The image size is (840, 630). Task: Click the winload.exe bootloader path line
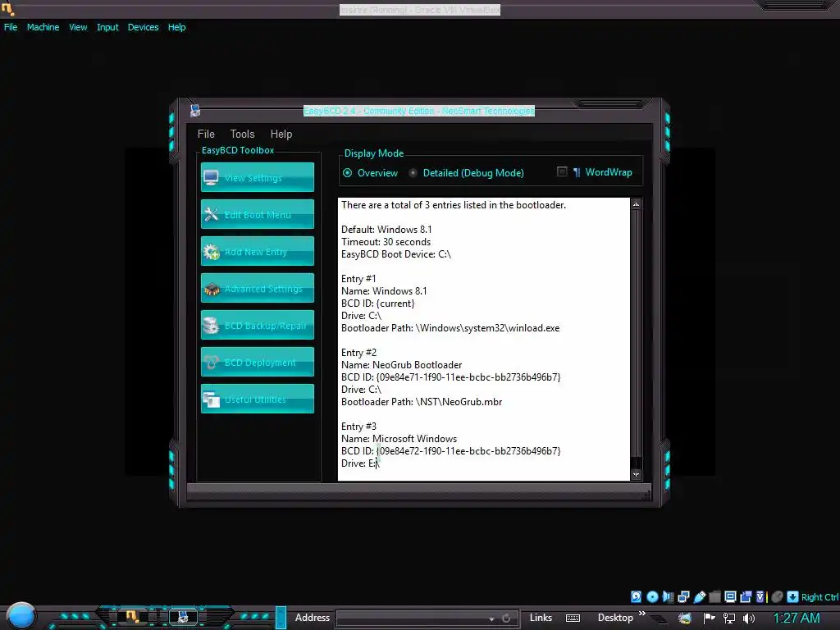click(x=450, y=328)
